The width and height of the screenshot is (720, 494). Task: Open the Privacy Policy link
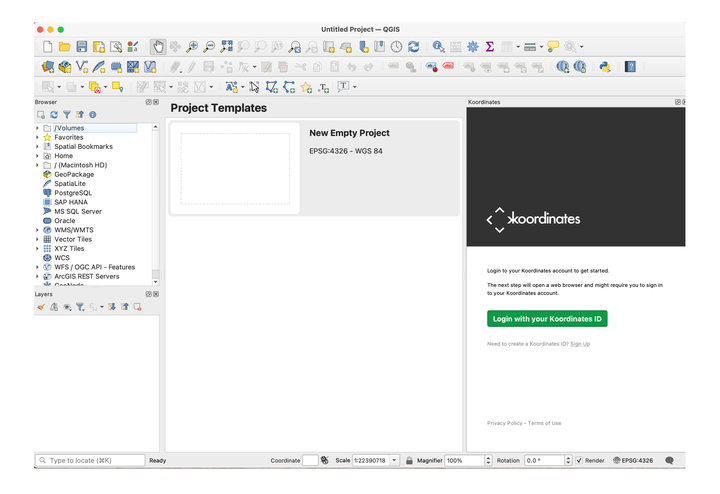505,423
